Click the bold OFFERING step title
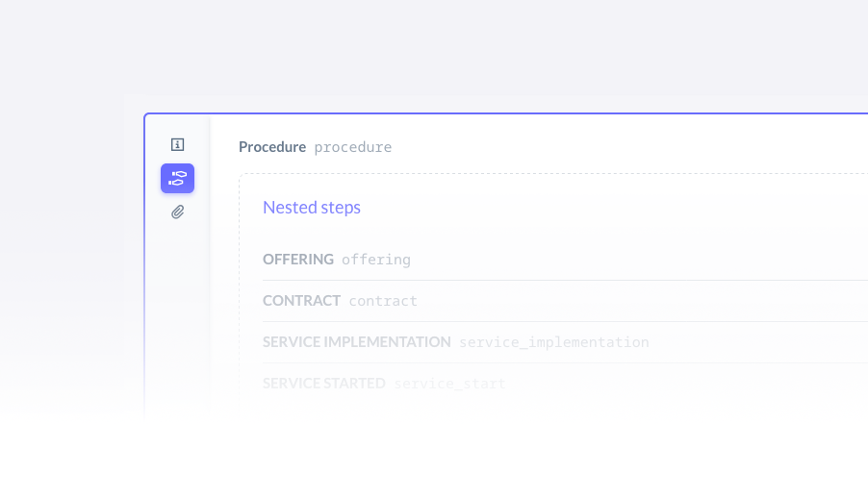Image resolution: width=868 pixels, height=498 pixels. [x=297, y=259]
